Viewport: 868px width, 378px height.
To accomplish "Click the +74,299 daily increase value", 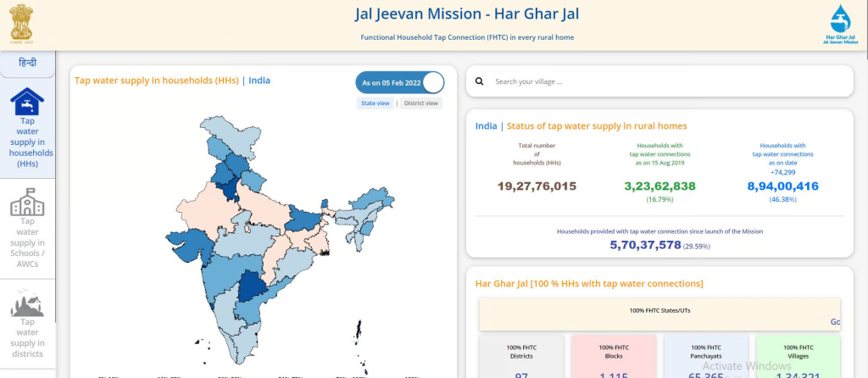I will [x=782, y=172].
